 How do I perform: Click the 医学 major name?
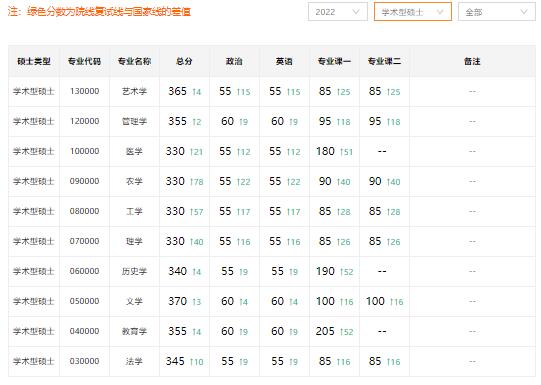(134, 151)
